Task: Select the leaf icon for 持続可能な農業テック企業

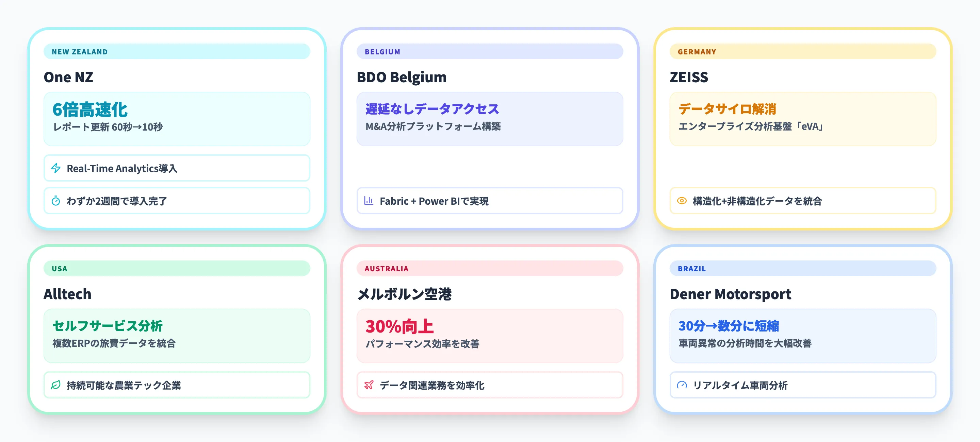Action: point(55,385)
